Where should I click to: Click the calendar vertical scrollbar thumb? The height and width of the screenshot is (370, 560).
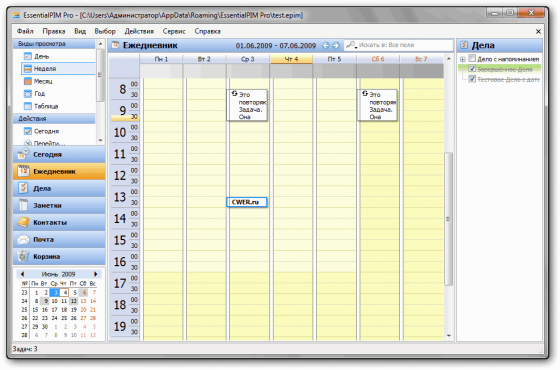pos(449,219)
